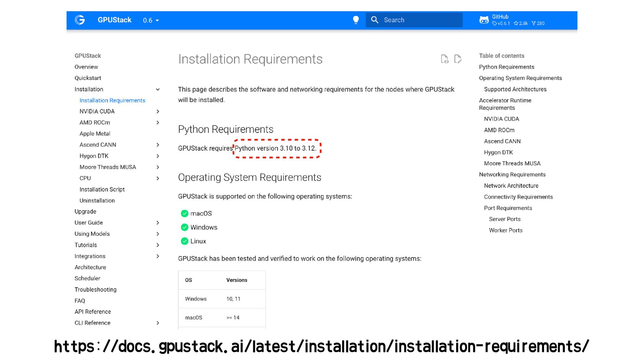Viewport: 644px width, 362px height.
Task: Jump to Hygon DTK in table of contents
Action: 498,153
